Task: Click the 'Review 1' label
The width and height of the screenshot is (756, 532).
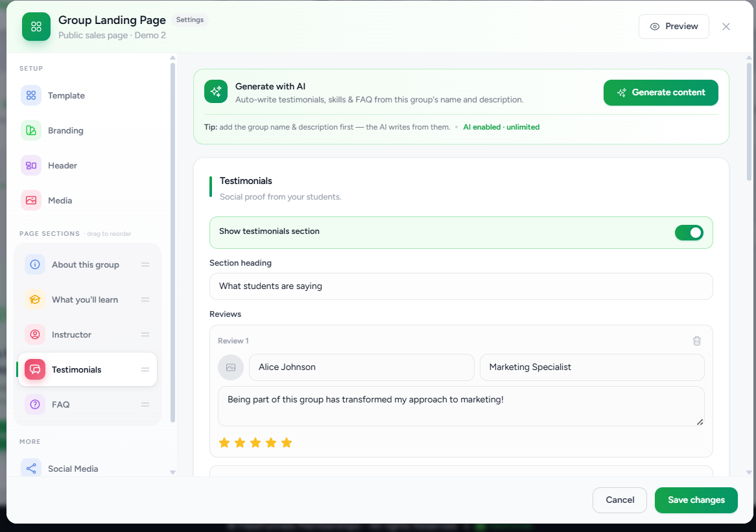Action: 233,341
